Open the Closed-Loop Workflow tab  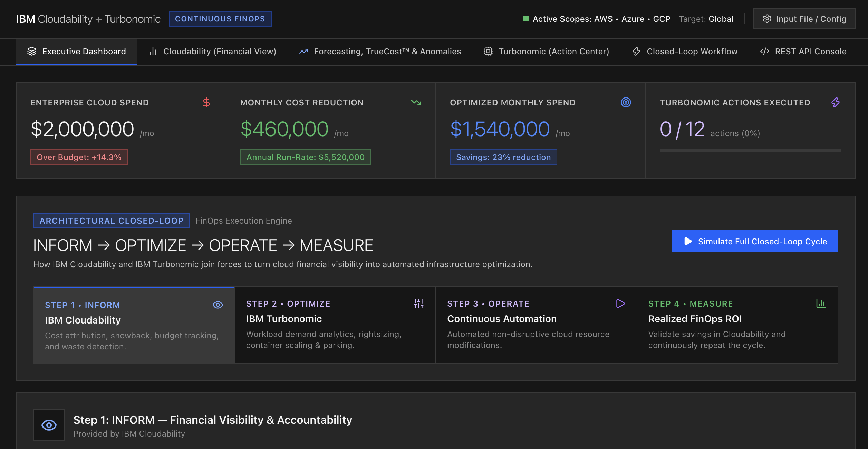[685, 52]
